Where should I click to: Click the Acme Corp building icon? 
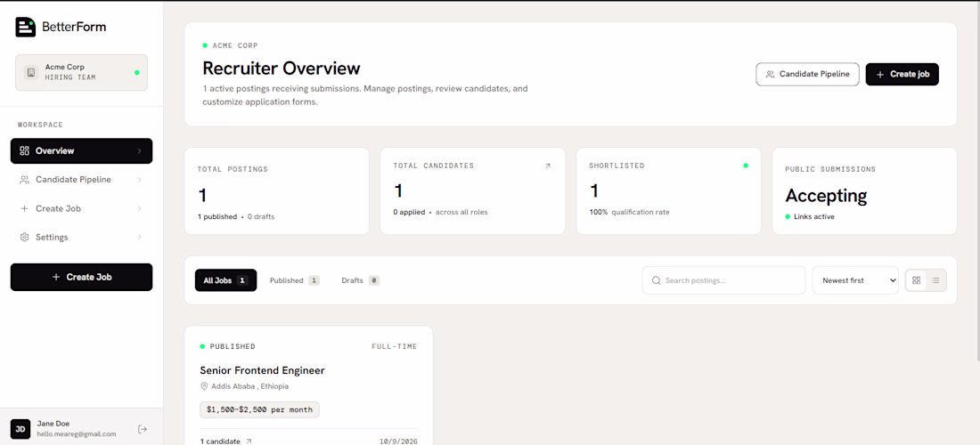point(30,72)
